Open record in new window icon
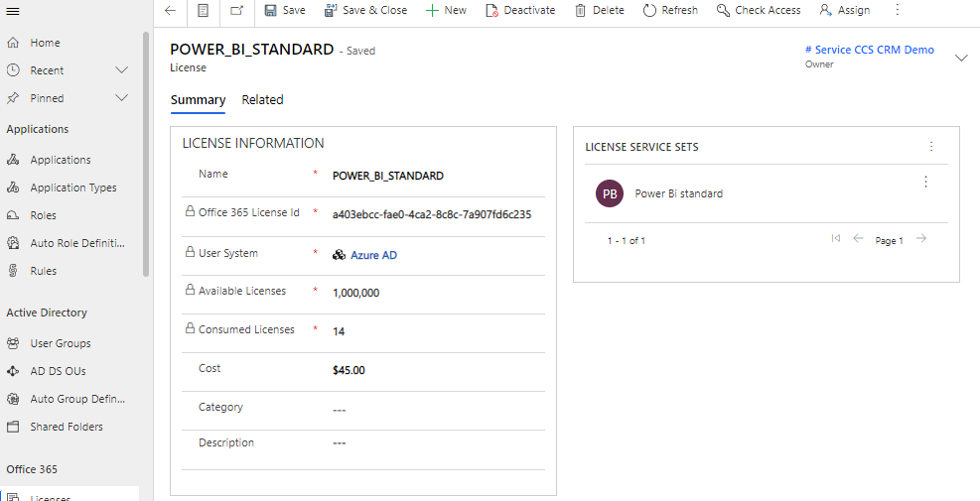 tap(236, 11)
